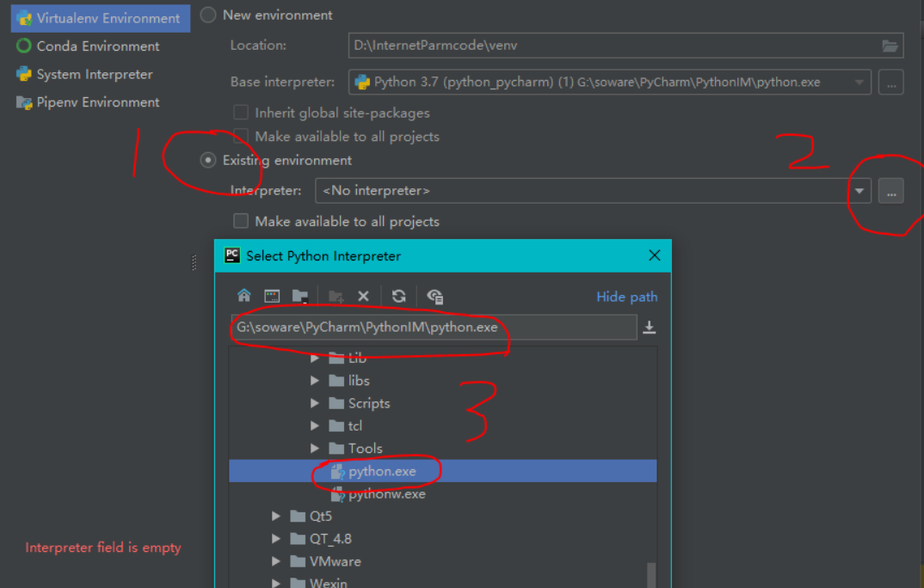
Task: Jump to desktop directory icon
Action: point(272,296)
